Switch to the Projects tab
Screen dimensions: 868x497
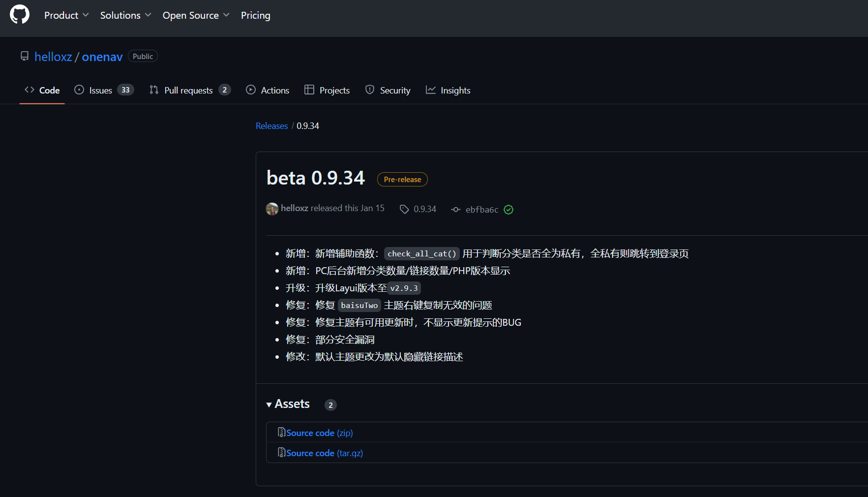[327, 90]
